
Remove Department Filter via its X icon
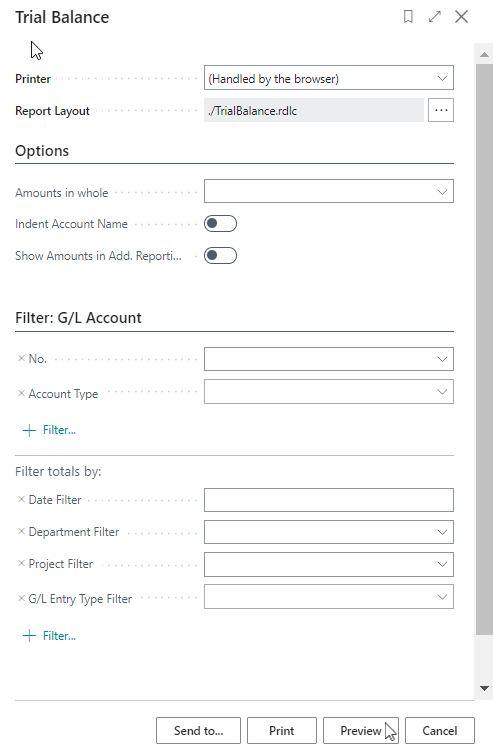pos(21,531)
